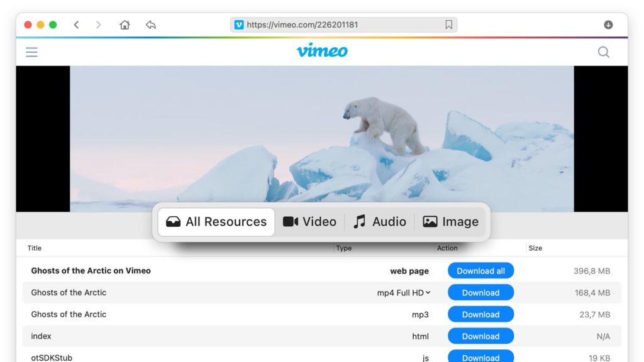Open Vimeo search magnifier
Viewport: 644px width, 362px height.
click(603, 52)
